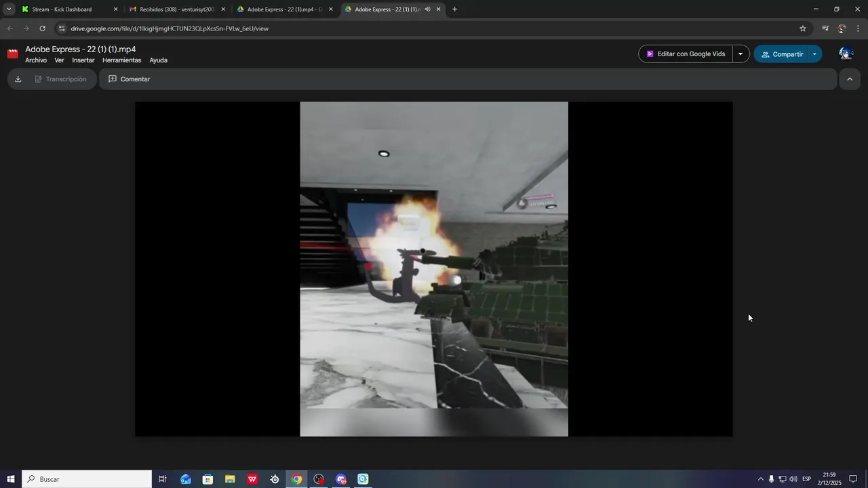Open the Windows Start menu
Viewport: 868px width, 488px height.
[11, 479]
